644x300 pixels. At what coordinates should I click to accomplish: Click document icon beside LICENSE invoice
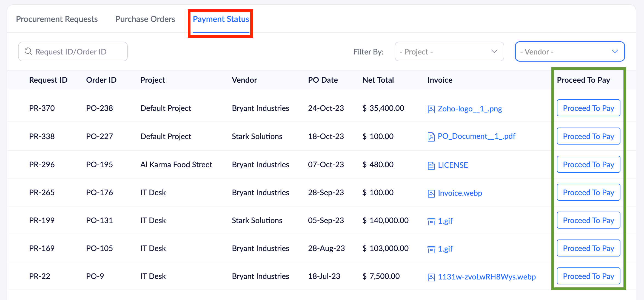pyautogui.click(x=431, y=165)
